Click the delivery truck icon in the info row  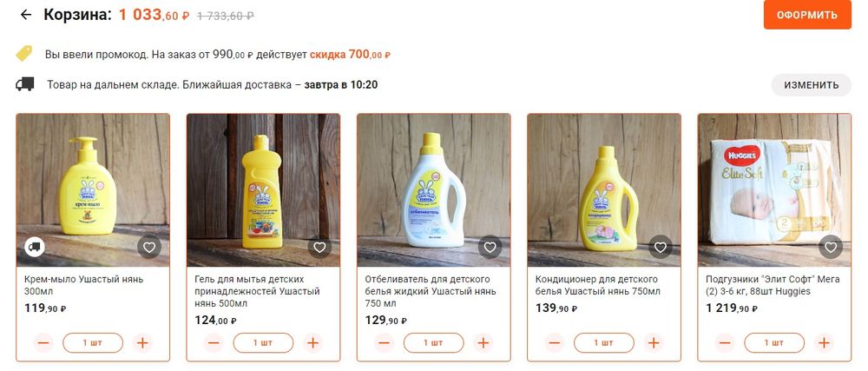click(x=24, y=84)
